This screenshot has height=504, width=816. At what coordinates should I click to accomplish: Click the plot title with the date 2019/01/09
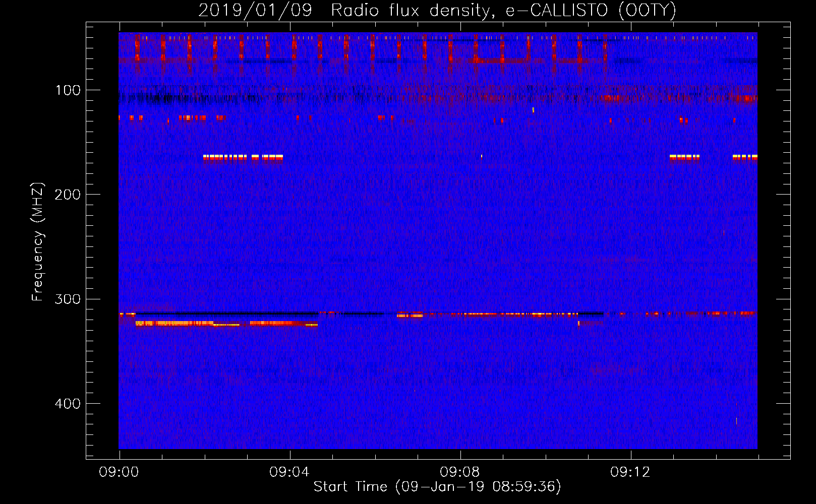(x=437, y=10)
